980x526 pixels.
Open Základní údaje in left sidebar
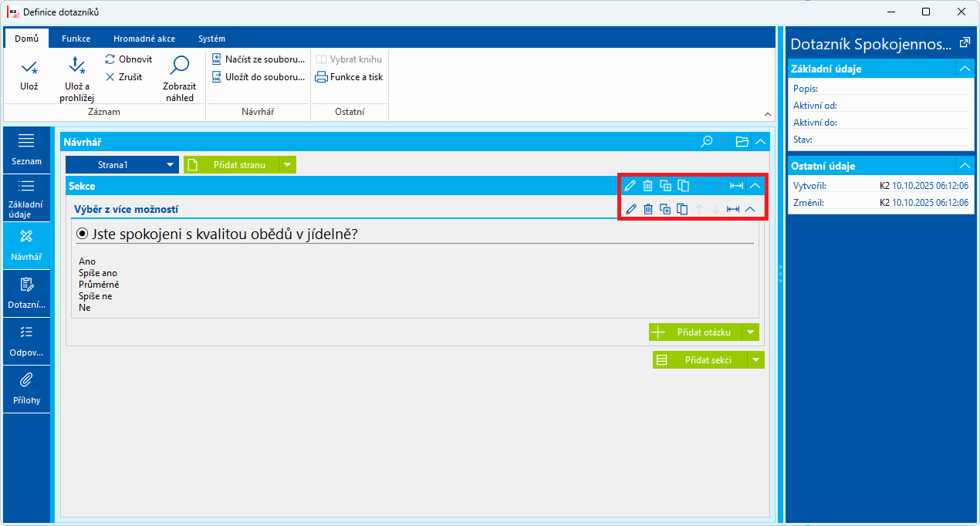pos(26,198)
